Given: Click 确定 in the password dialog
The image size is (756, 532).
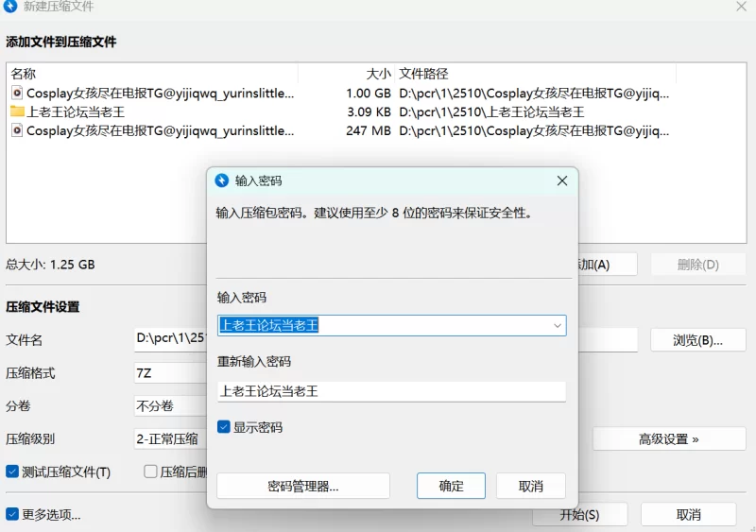Looking at the screenshot, I should [451, 486].
